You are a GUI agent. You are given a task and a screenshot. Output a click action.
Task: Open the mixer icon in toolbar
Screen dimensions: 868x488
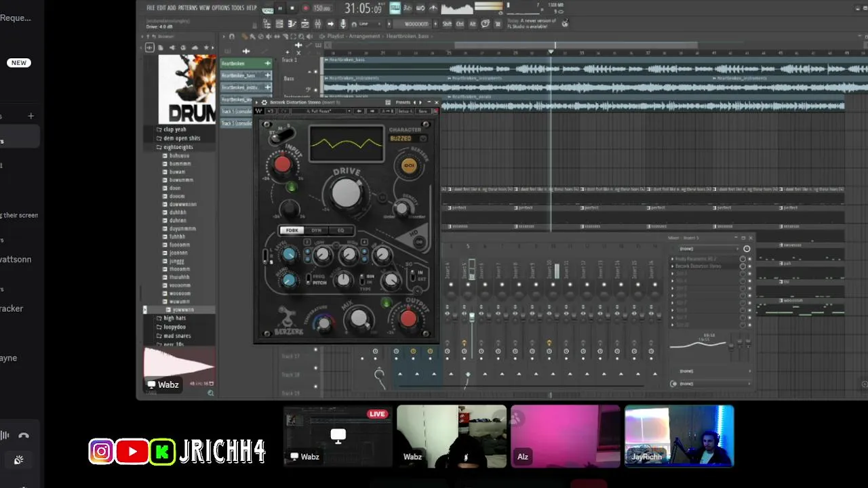coord(318,24)
